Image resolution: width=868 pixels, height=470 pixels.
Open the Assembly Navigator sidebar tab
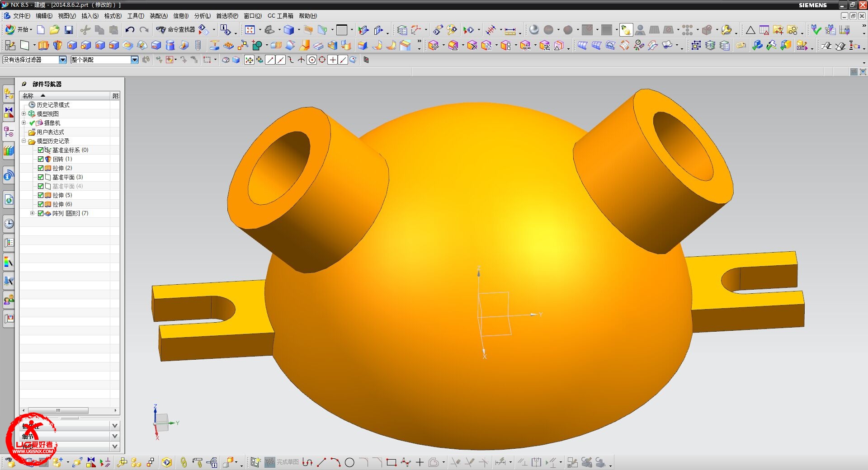9,94
